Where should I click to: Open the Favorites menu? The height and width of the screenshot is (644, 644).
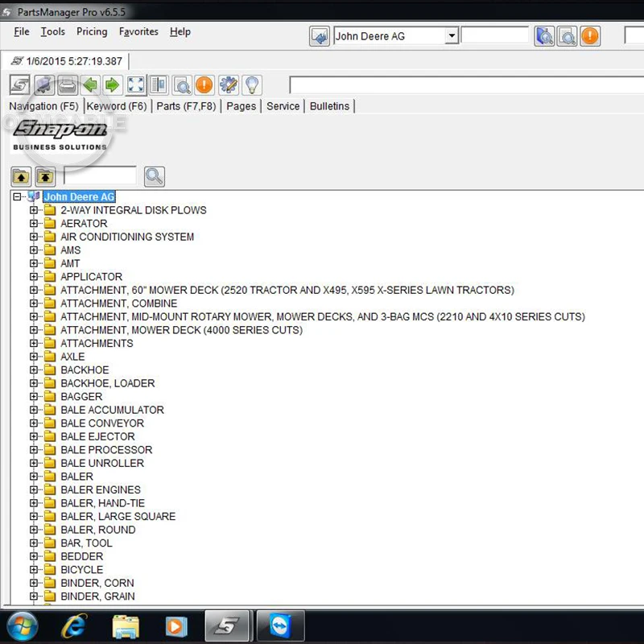tap(138, 31)
